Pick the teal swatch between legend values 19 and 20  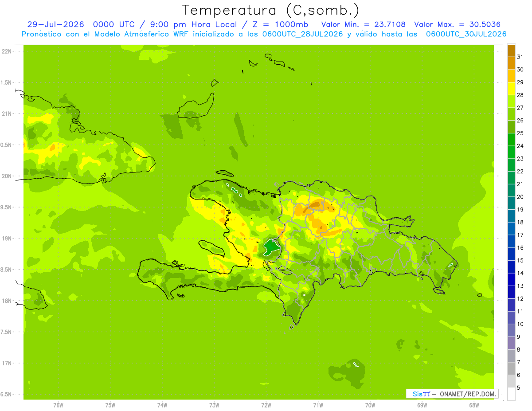[511, 203]
